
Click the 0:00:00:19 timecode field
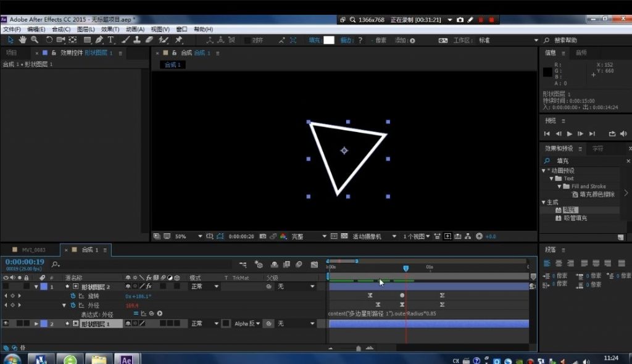(x=25, y=262)
